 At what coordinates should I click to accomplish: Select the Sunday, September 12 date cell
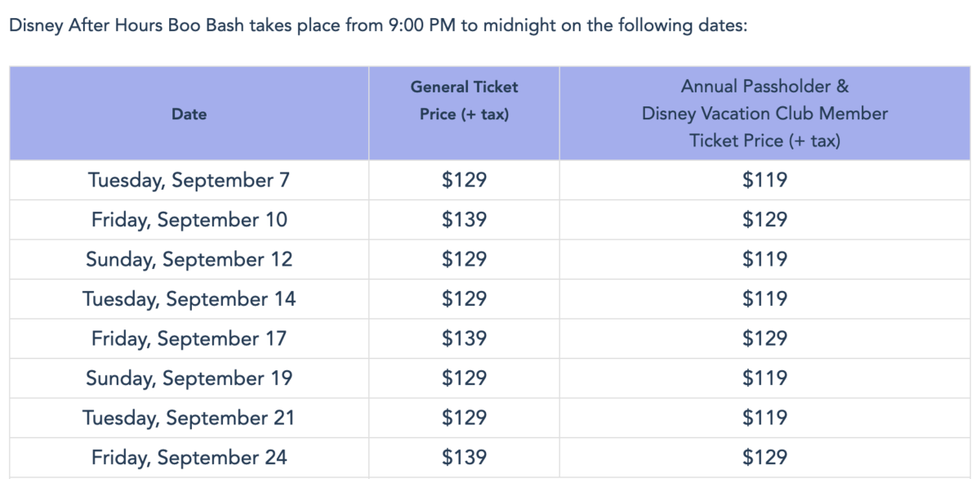pos(189,259)
